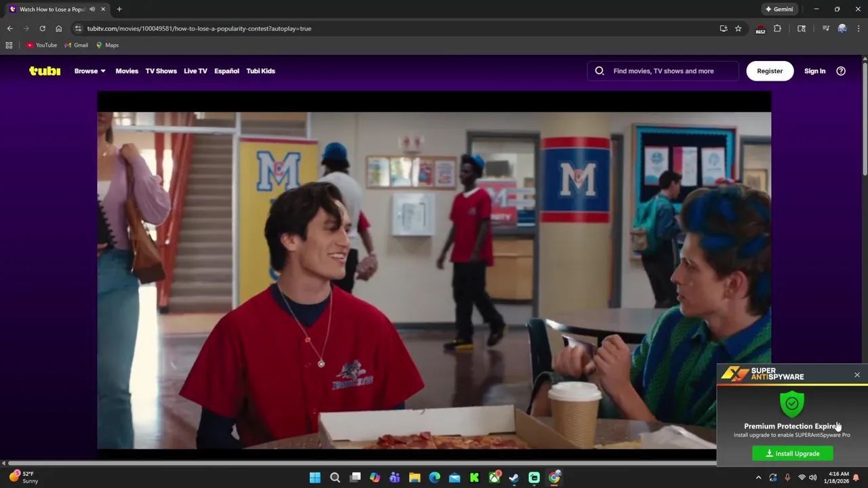Click Sign In link

point(814,70)
